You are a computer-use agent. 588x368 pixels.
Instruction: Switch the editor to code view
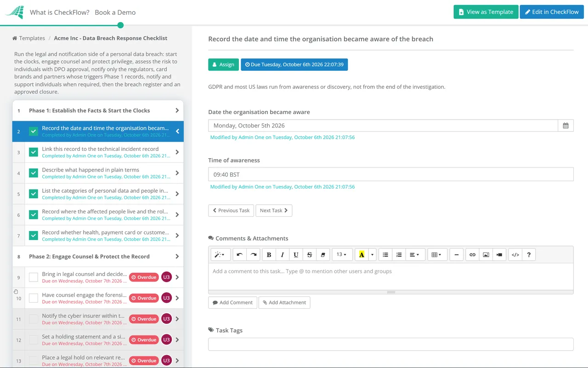pos(515,255)
